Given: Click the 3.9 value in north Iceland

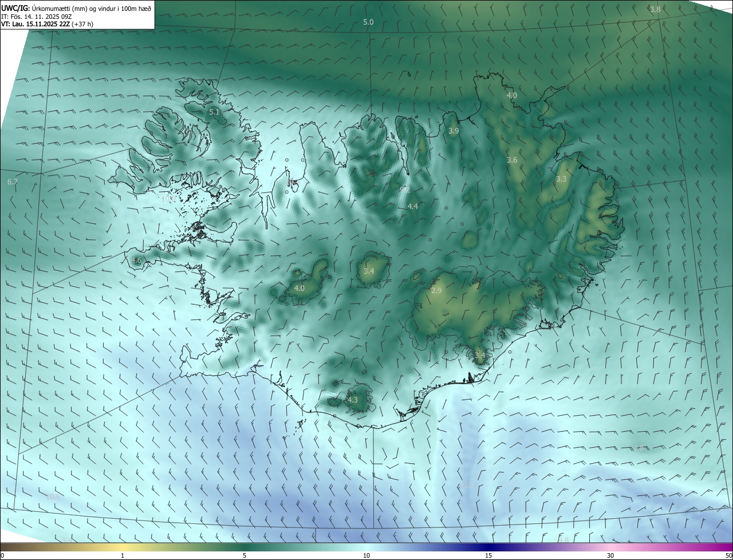Looking at the screenshot, I should pyautogui.click(x=454, y=131).
